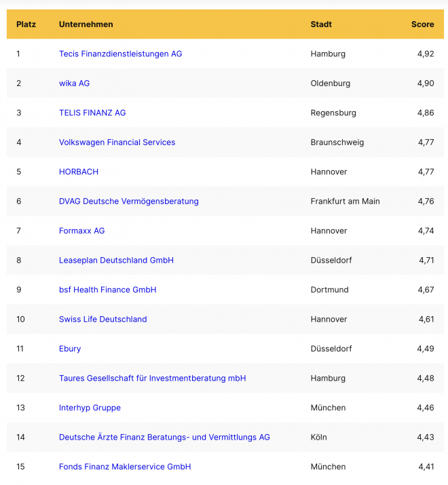Select rank number 10 in Platz column
Image resolution: width=448 pixels, height=485 pixels.
(x=20, y=319)
